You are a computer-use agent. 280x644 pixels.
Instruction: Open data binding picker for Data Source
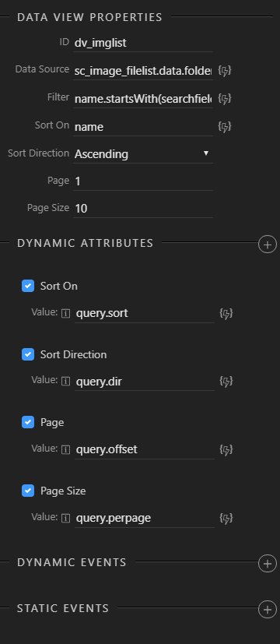point(225,71)
